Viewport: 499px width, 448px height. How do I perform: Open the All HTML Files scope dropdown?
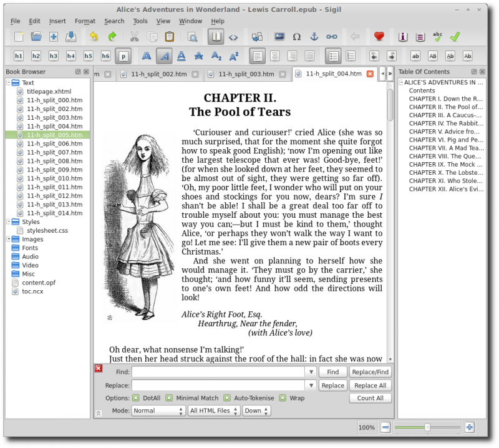tap(214, 411)
